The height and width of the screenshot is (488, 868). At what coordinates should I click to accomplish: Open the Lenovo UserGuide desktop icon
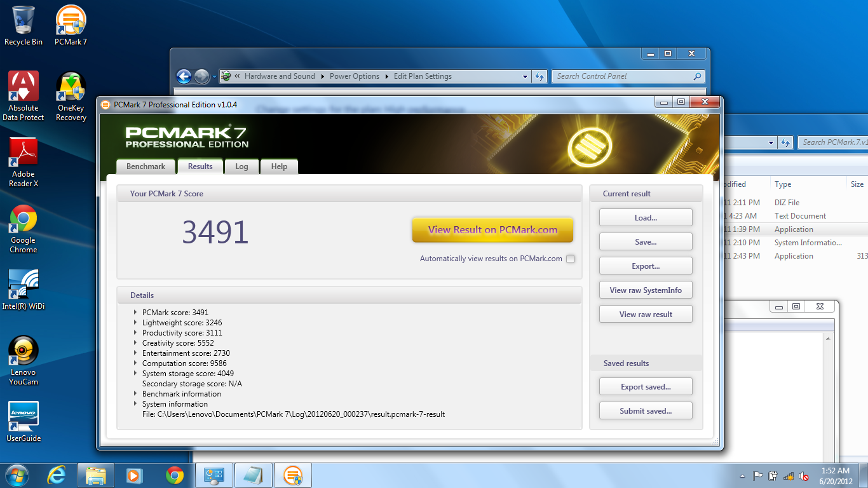pos(24,422)
